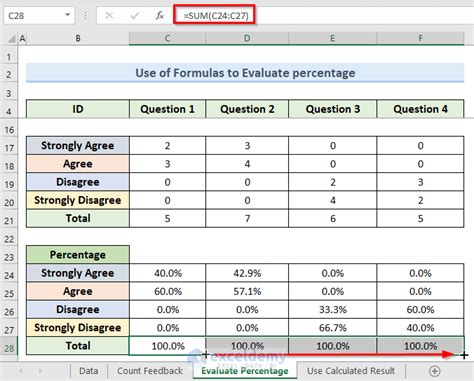Image resolution: width=474 pixels, height=381 pixels.
Task: Open the Insert Function fx dialog
Action: click(160, 15)
